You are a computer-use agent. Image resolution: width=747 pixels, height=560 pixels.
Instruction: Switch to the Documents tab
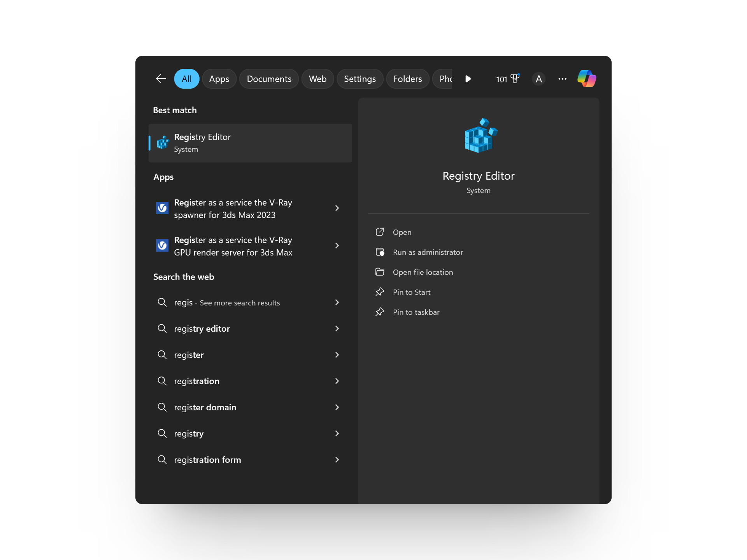(269, 79)
